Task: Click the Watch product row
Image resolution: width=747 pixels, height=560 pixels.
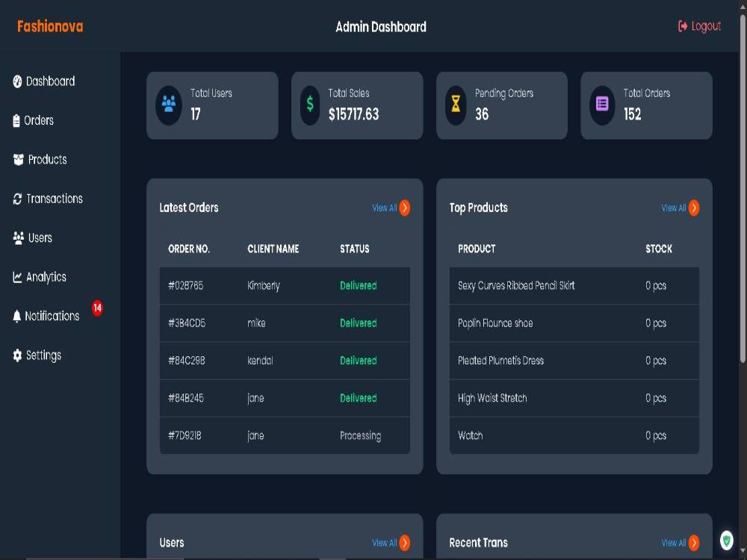Action: point(574,436)
